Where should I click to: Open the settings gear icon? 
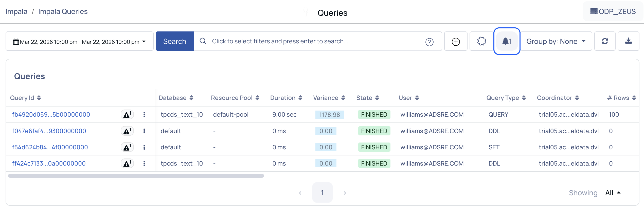(x=481, y=41)
